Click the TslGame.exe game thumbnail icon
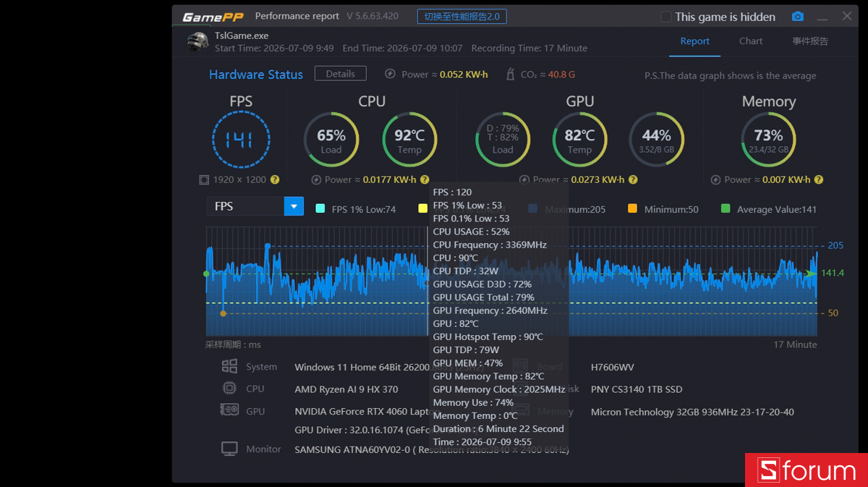 click(x=197, y=42)
